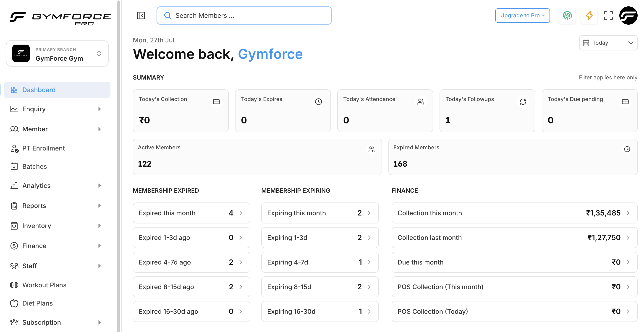Open the Expiring 4-7d row
The width and height of the screenshot is (644, 332).
[x=320, y=262]
